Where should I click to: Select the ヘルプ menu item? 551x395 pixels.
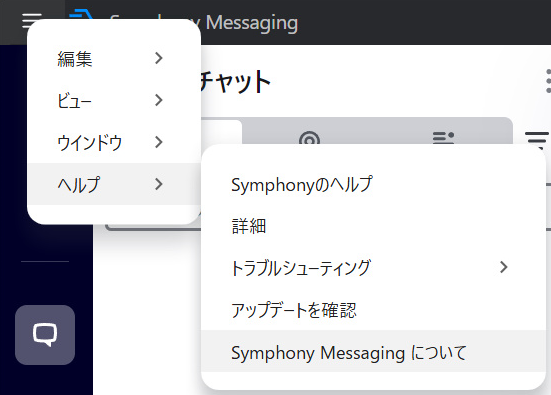pos(114,184)
